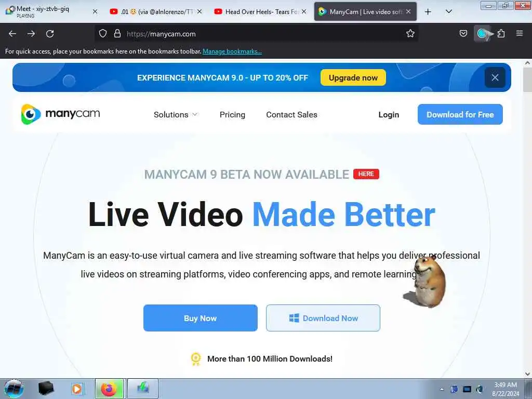
Task: Open tracking protection shield icon
Action: (x=103, y=33)
